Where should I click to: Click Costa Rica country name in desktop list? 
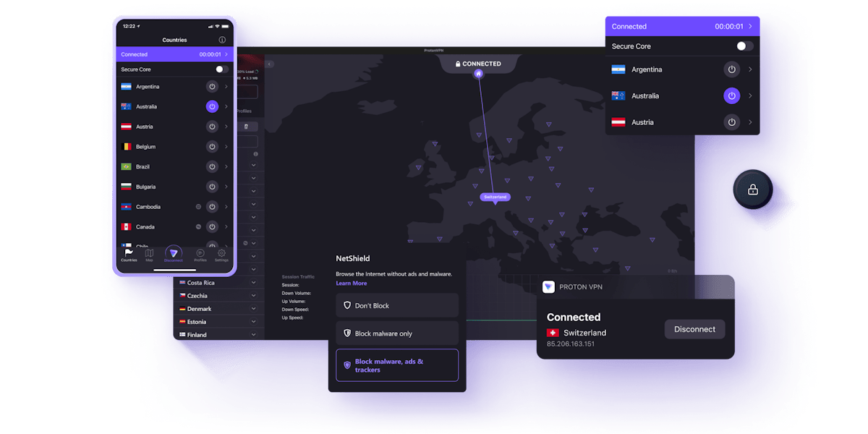[201, 283]
